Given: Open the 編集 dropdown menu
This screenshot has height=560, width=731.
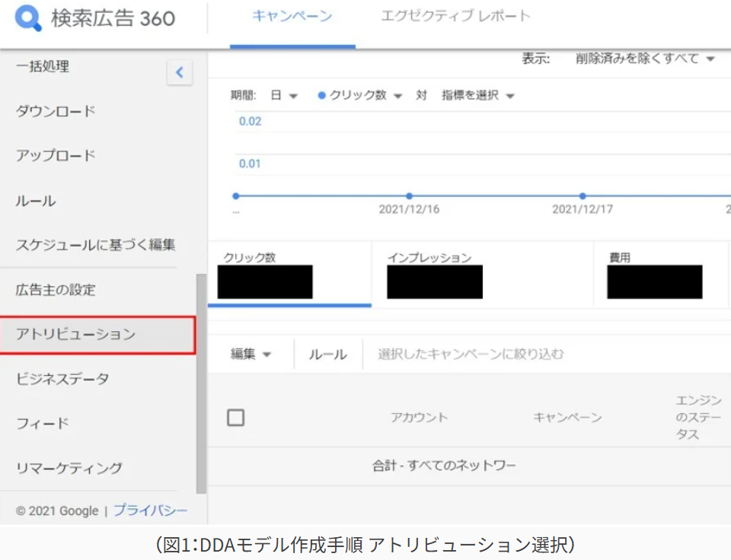Looking at the screenshot, I should coord(251,354).
